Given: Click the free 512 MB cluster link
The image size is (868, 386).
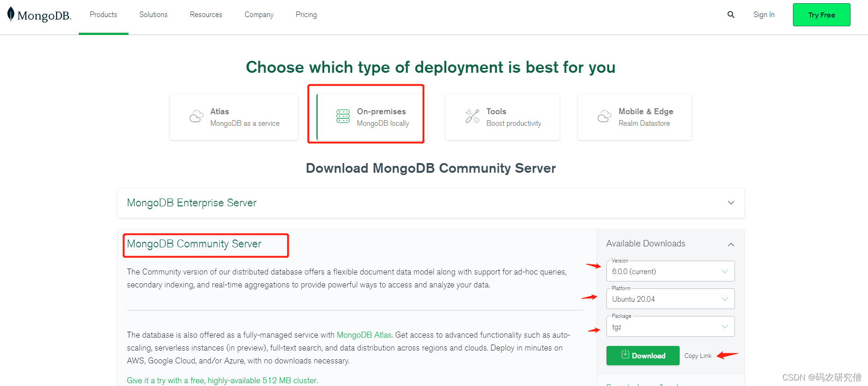Looking at the screenshot, I should pos(222,380).
